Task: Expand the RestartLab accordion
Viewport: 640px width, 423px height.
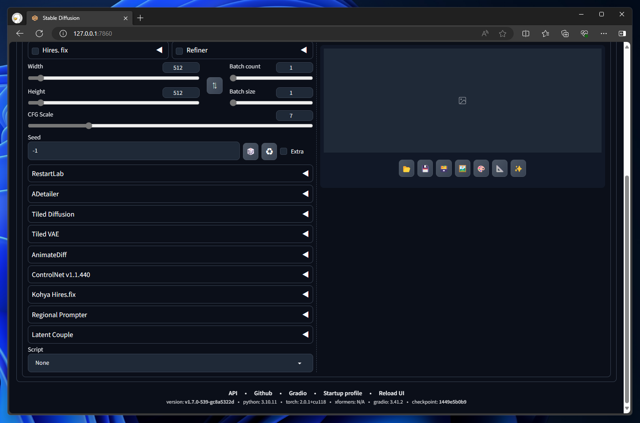Action: point(170,174)
